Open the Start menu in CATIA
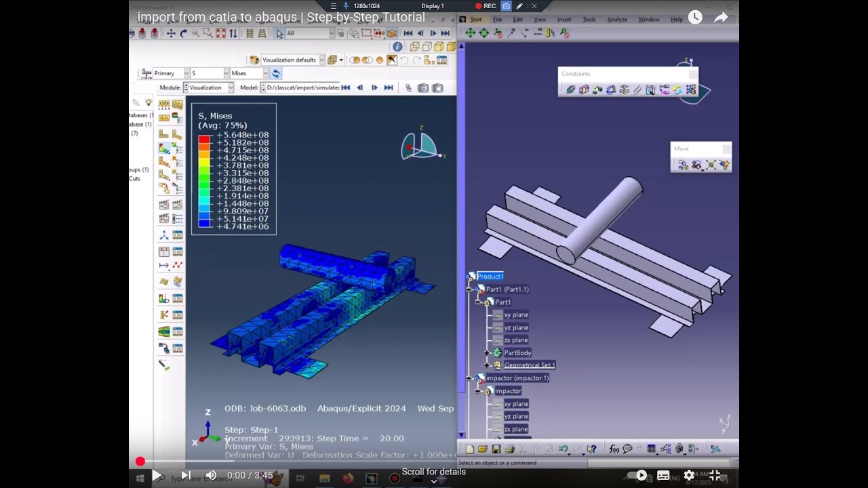Image resolution: width=868 pixels, height=488 pixels. (x=475, y=20)
